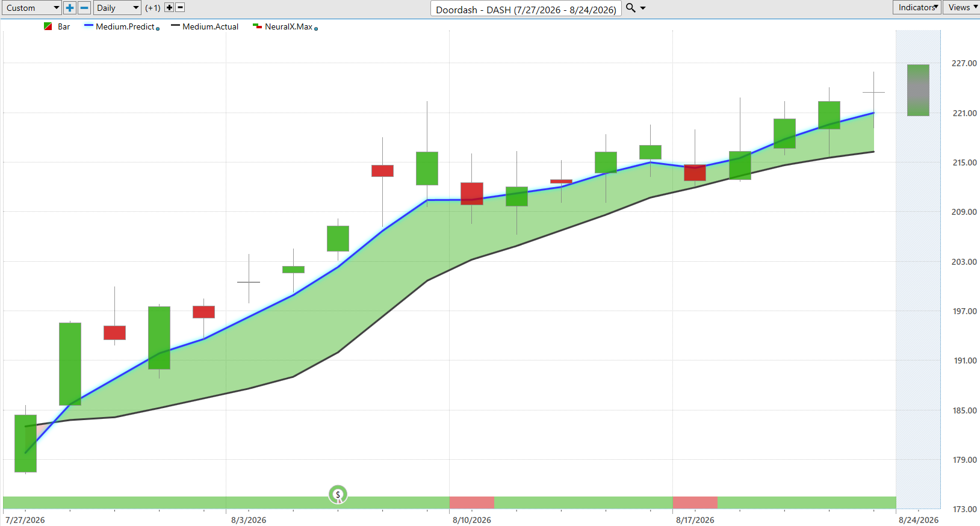Open the Indicators menu
The width and height of the screenshot is (980, 526).
[x=917, y=7]
